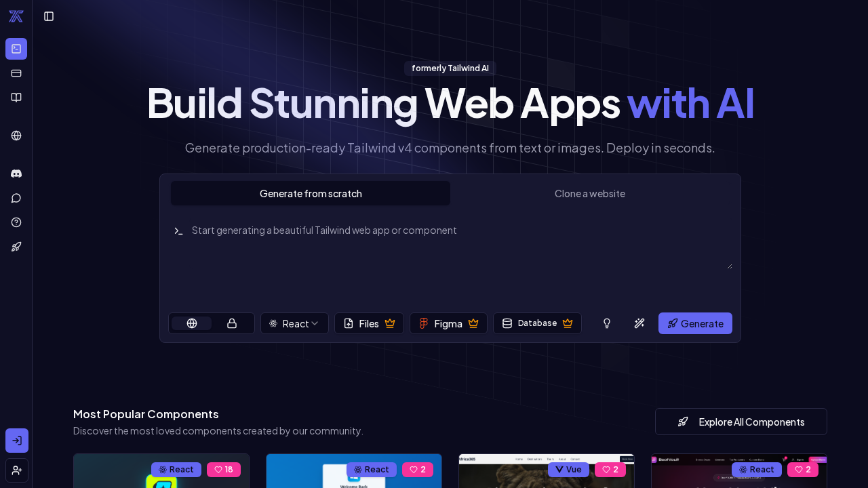Click the magic wand prompt enhancer icon
The width and height of the screenshot is (868, 488).
coord(639,323)
